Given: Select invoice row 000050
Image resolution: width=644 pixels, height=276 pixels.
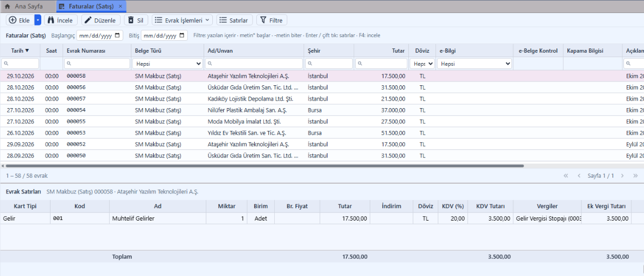Looking at the screenshot, I should (322, 156).
